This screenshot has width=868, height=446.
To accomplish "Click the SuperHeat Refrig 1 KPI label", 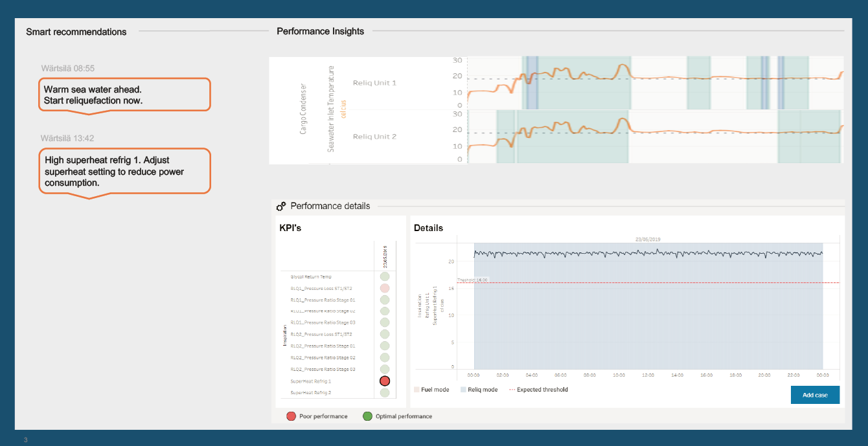I will (311, 381).
